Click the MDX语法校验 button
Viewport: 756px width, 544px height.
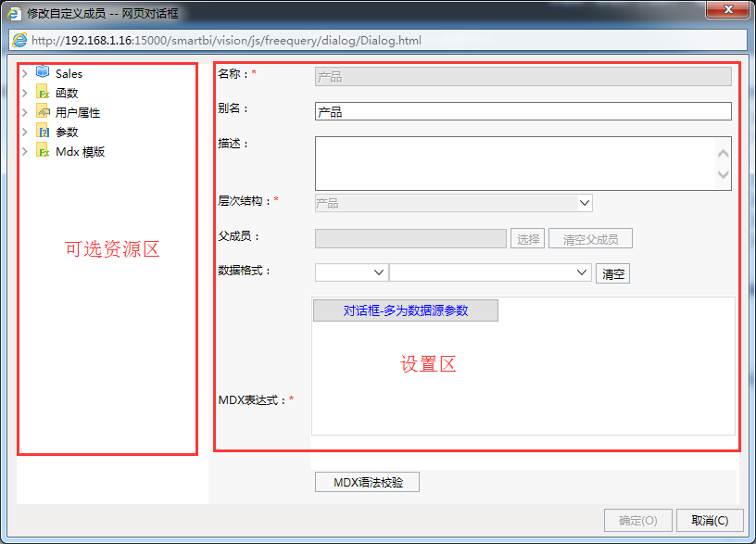[368, 482]
